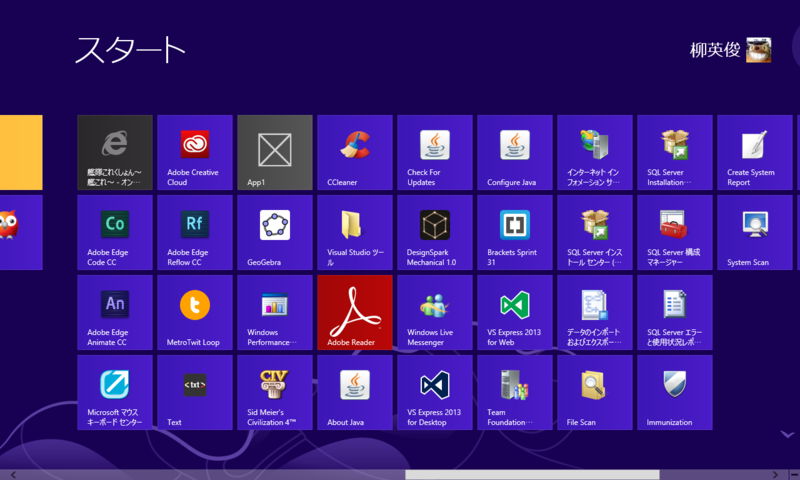Open Immunization shield tile

click(675, 393)
